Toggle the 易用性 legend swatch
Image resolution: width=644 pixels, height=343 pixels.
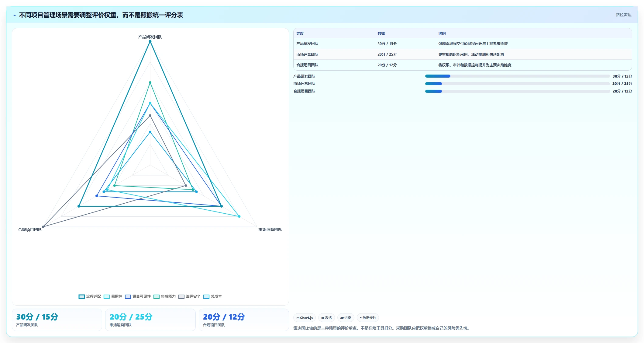pos(107,297)
